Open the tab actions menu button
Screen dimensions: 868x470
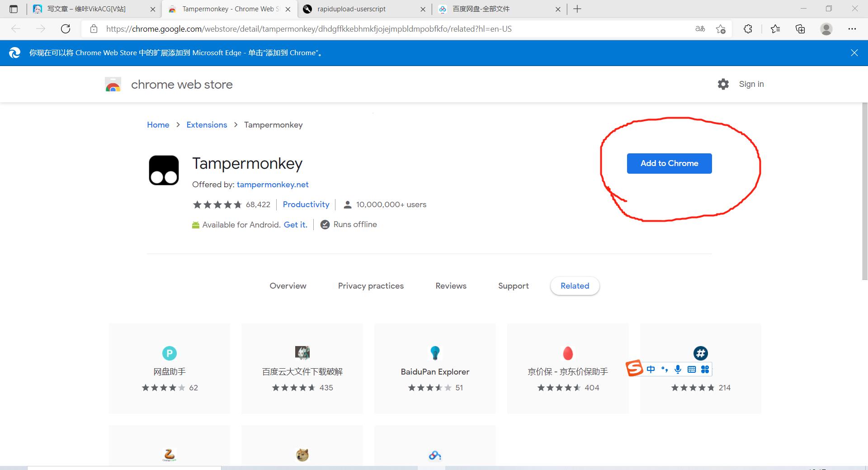[x=14, y=9]
